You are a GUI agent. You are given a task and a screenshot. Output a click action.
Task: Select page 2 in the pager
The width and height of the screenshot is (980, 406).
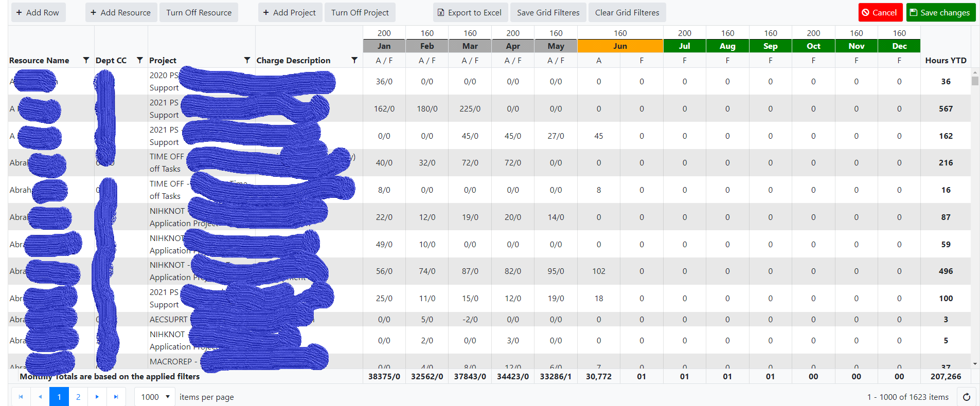click(78, 397)
